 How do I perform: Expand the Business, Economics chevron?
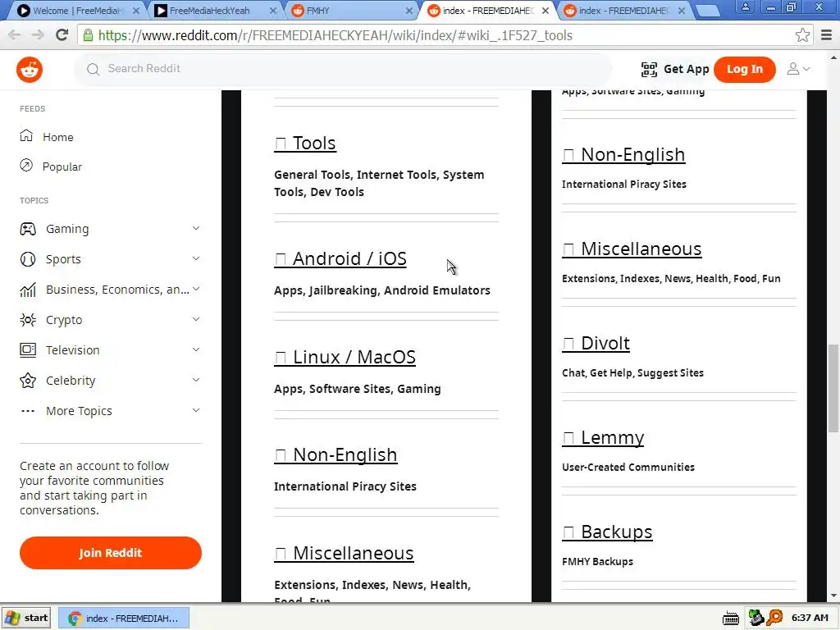196,290
